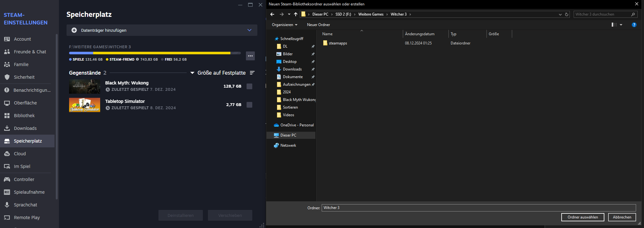Click the Im Spiel overlay icon
Image resolution: width=644 pixels, height=228 pixels.
pyautogui.click(x=7, y=166)
